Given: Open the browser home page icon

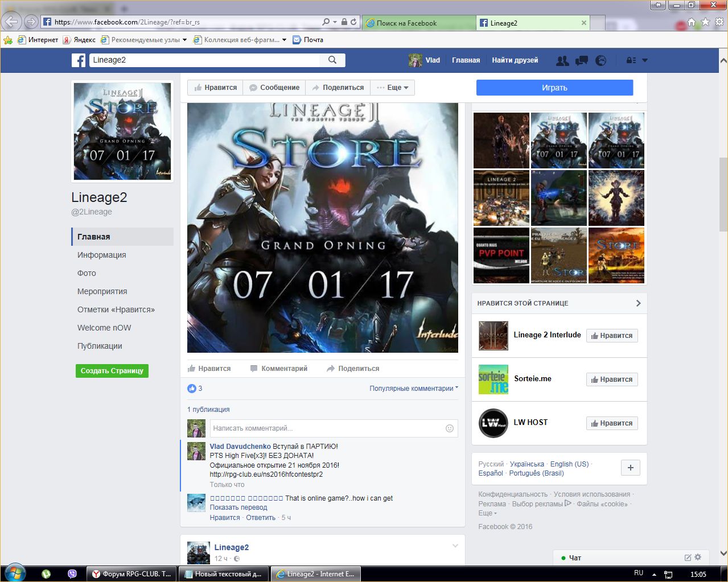Looking at the screenshot, I should tap(692, 22).
